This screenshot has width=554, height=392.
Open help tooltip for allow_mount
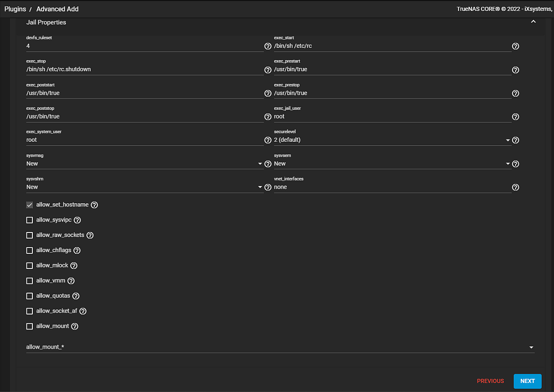[x=75, y=326]
